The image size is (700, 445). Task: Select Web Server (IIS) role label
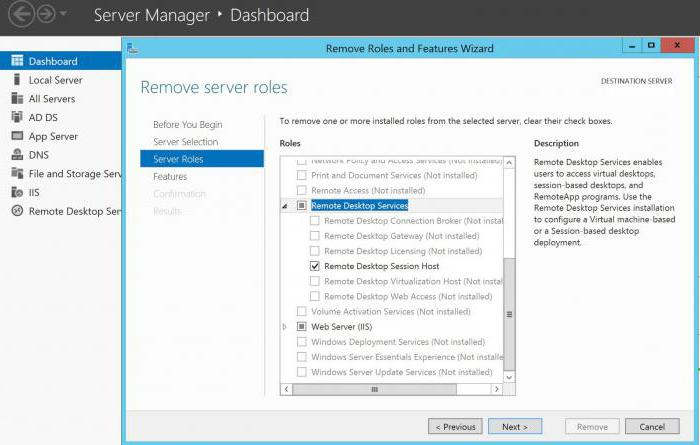342,327
